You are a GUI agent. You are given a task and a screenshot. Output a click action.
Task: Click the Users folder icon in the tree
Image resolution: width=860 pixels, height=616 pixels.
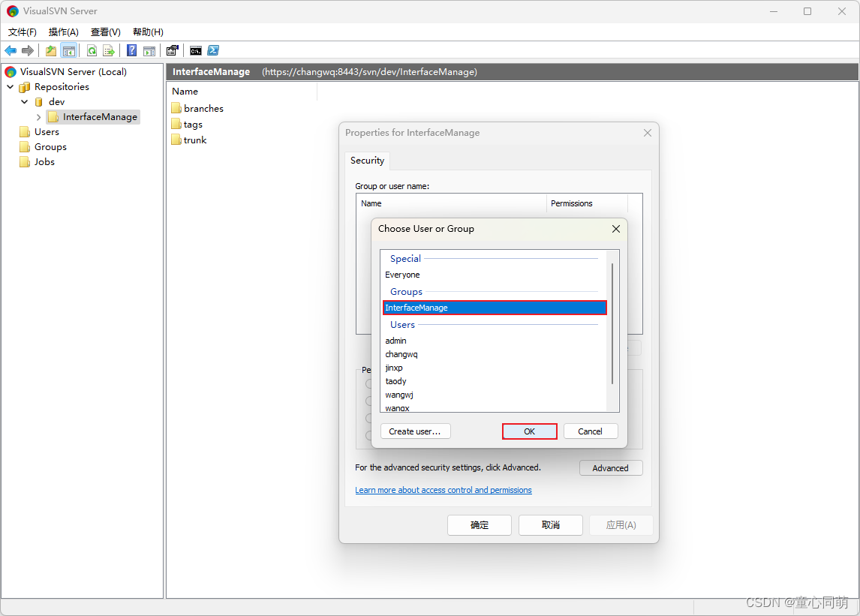point(24,131)
